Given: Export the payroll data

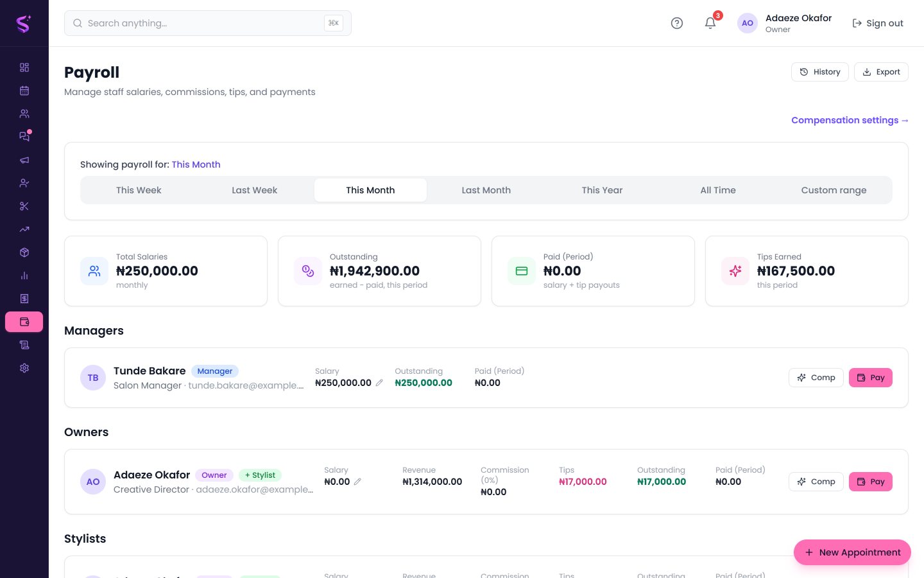Looking at the screenshot, I should click(881, 72).
